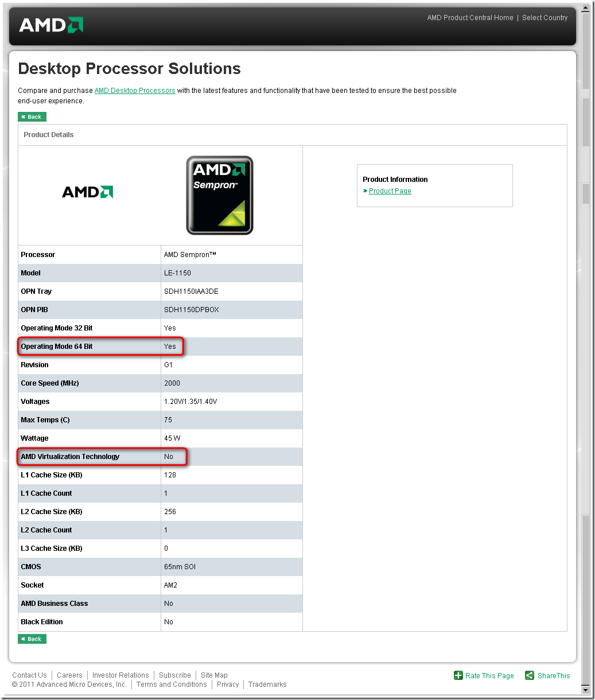Select the Socket value AM2
595x700 pixels.
click(170, 585)
